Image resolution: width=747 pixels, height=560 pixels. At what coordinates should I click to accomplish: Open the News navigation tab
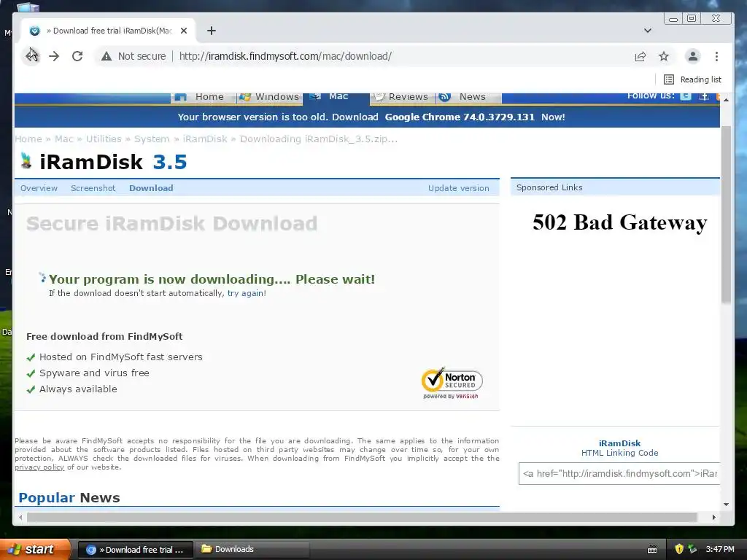point(468,97)
